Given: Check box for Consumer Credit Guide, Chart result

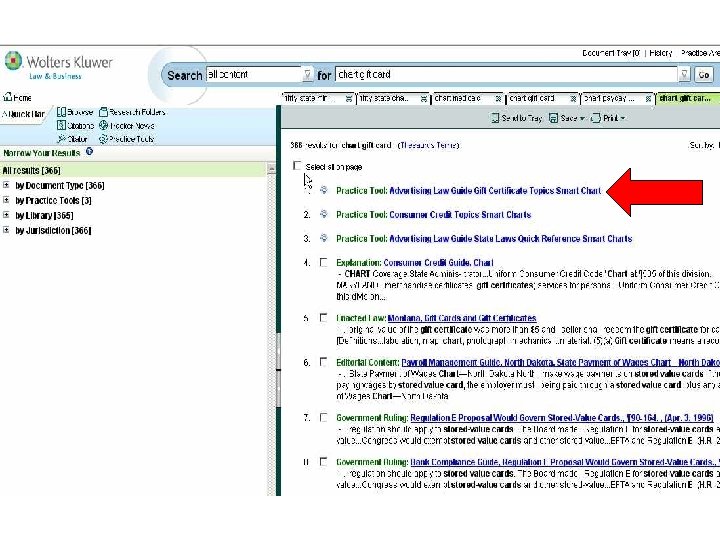Looking at the screenshot, I should pyautogui.click(x=324, y=262).
